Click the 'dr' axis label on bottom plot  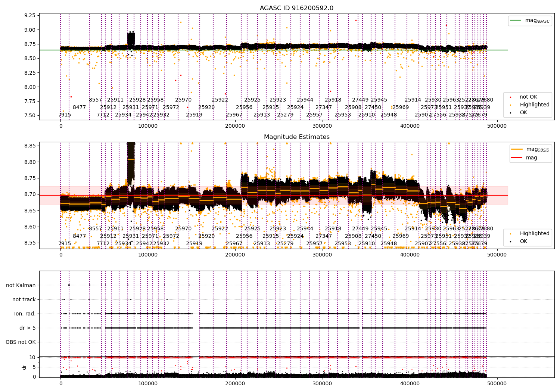[24, 367]
